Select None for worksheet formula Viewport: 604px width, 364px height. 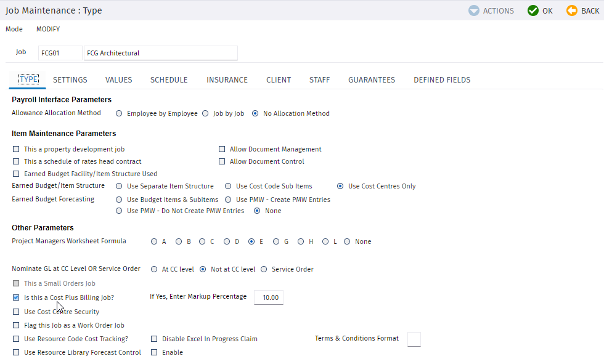click(347, 241)
